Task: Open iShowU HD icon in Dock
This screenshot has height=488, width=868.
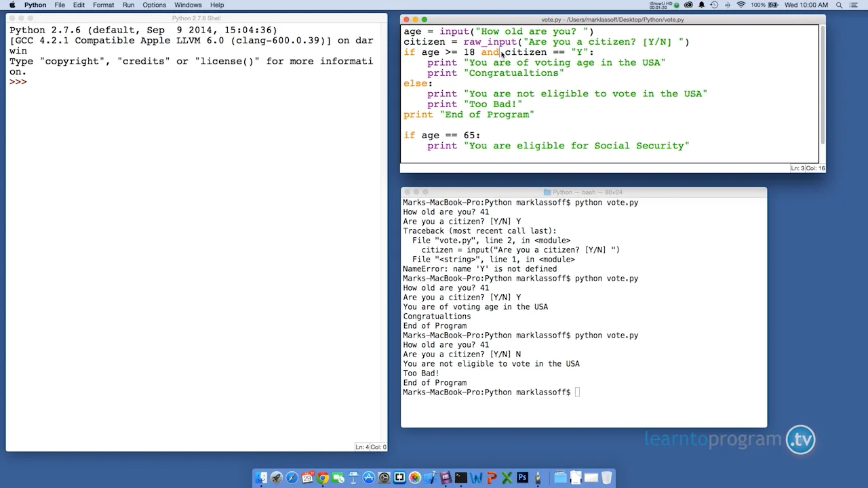Action: [446, 478]
